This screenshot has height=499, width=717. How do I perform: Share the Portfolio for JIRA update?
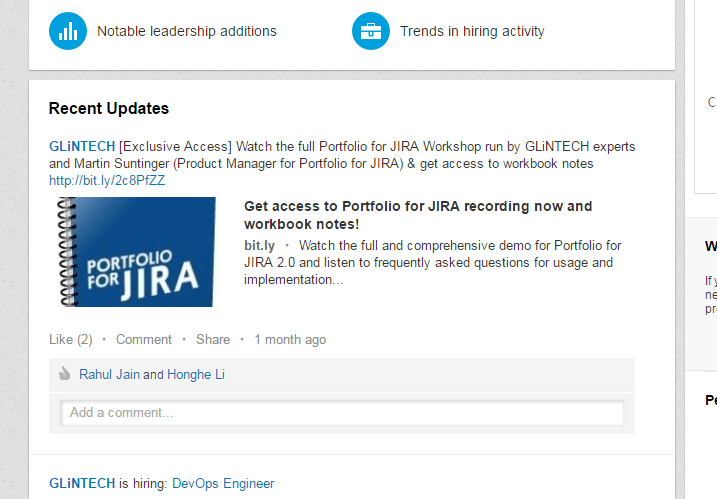tap(213, 339)
